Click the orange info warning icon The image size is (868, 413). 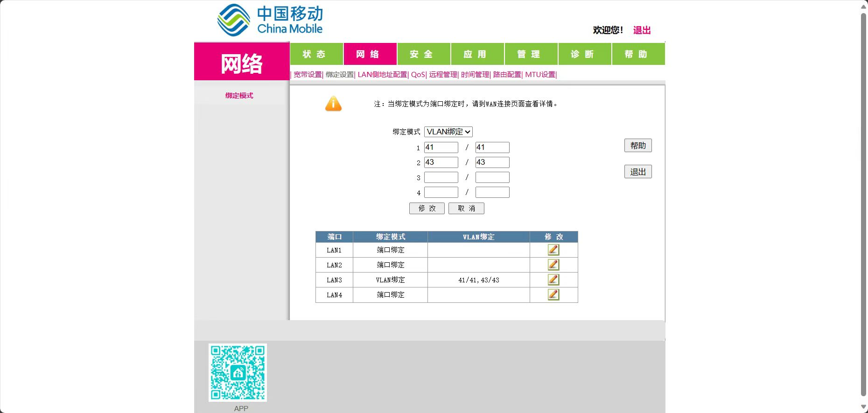[x=333, y=104]
